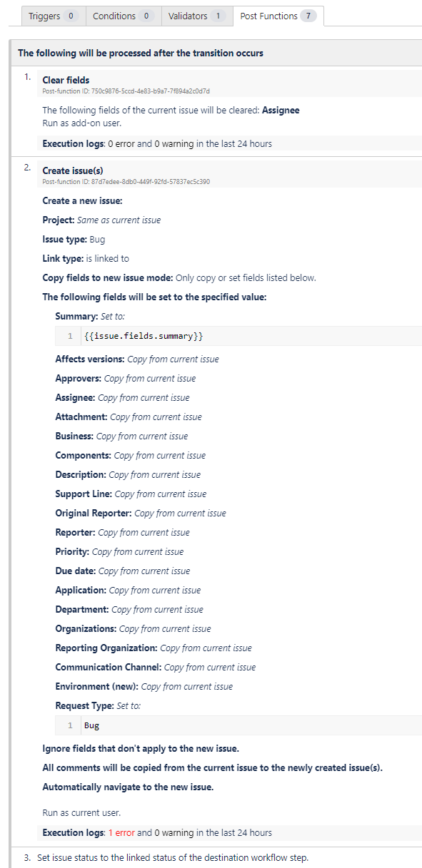Click the 'Communication Channel' field row
The width and height of the screenshot is (422, 868).
[155, 667]
